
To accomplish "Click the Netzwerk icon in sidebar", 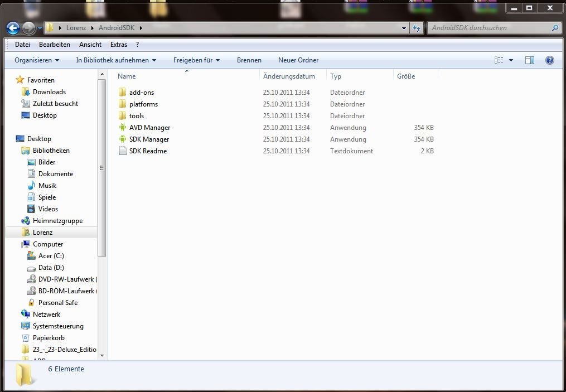I will pos(26,314).
